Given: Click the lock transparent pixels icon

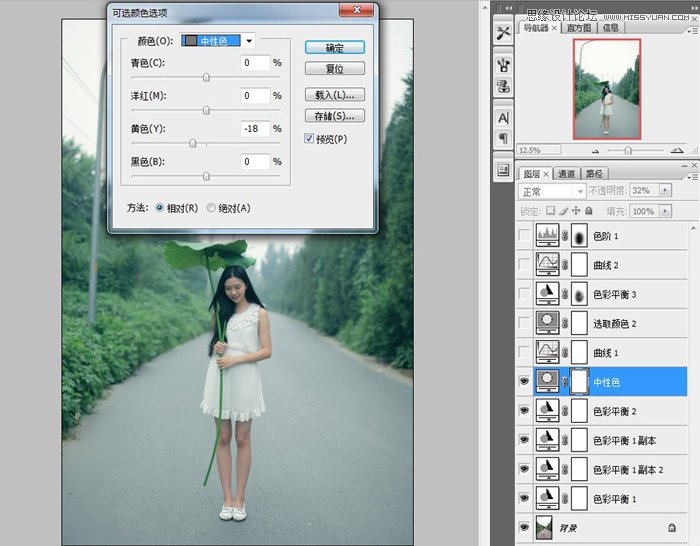Looking at the screenshot, I should pos(550,211).
